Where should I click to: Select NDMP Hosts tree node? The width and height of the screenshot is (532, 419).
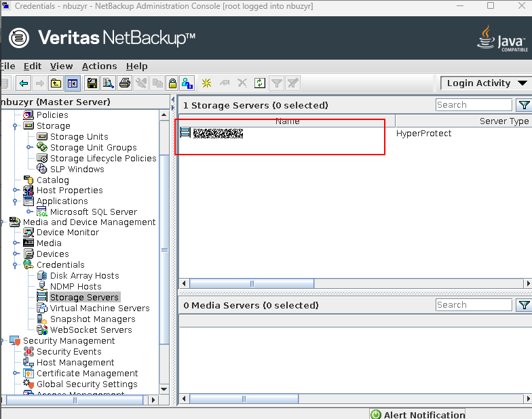[76, 286]
